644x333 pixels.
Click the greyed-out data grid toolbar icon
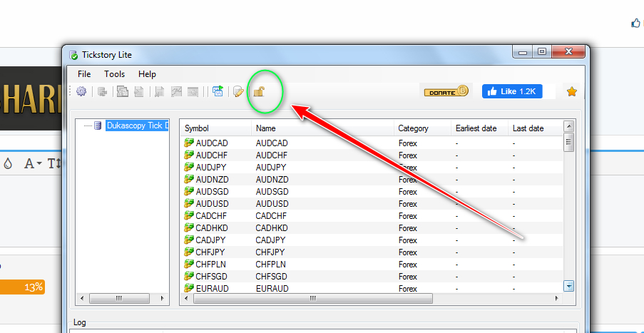tap(193, 91)
